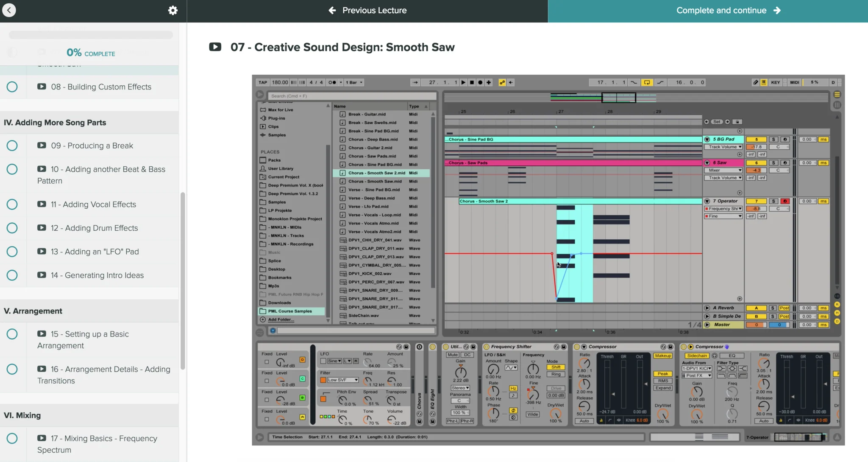This screenshot has width=868, height=462.
Task: Activate the Draw Mode pencil icon
Action: 755,82
